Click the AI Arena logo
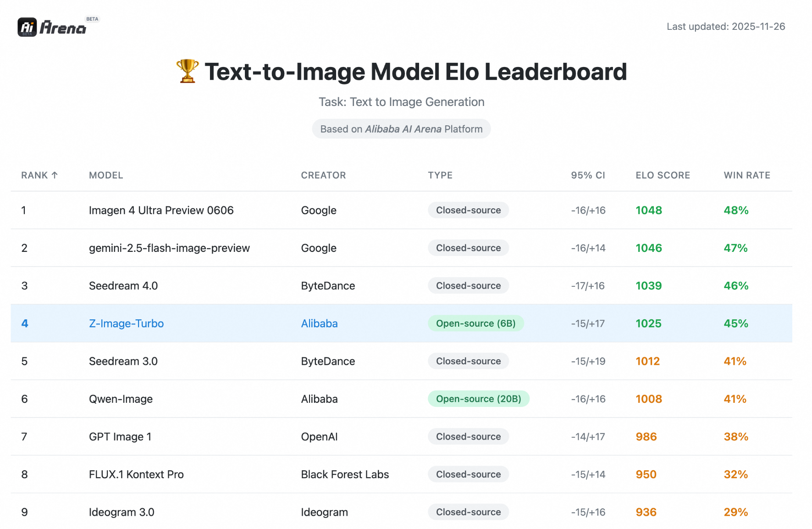The image size is (812, 529). [50, 28]
